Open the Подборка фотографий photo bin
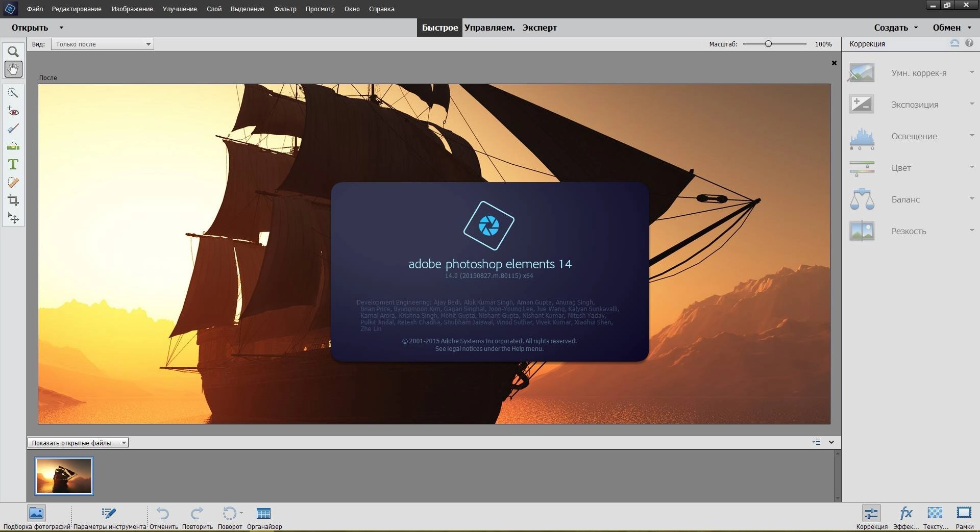Image resolution: width=980 pixels, height=532 pixels. tap(36, 517)
